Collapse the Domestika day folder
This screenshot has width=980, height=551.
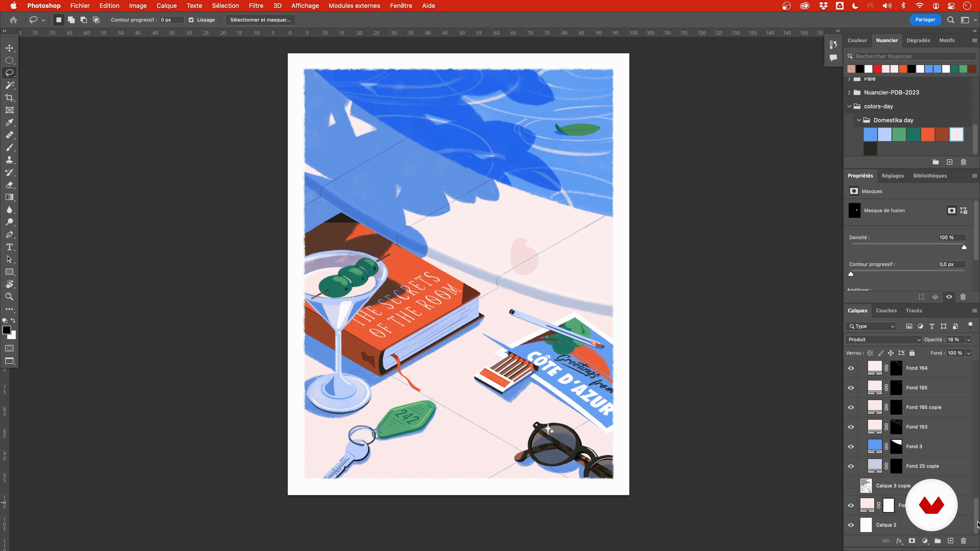click(859, 120)
